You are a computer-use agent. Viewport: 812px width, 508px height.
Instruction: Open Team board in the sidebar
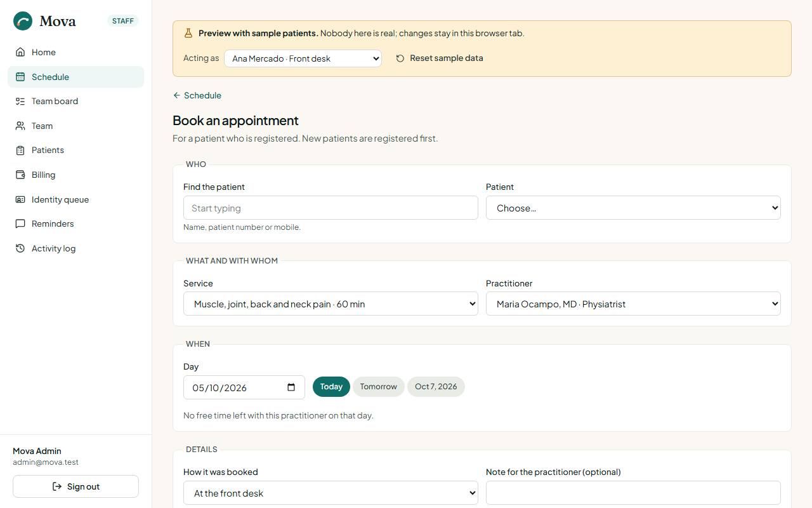coord(75,101)
